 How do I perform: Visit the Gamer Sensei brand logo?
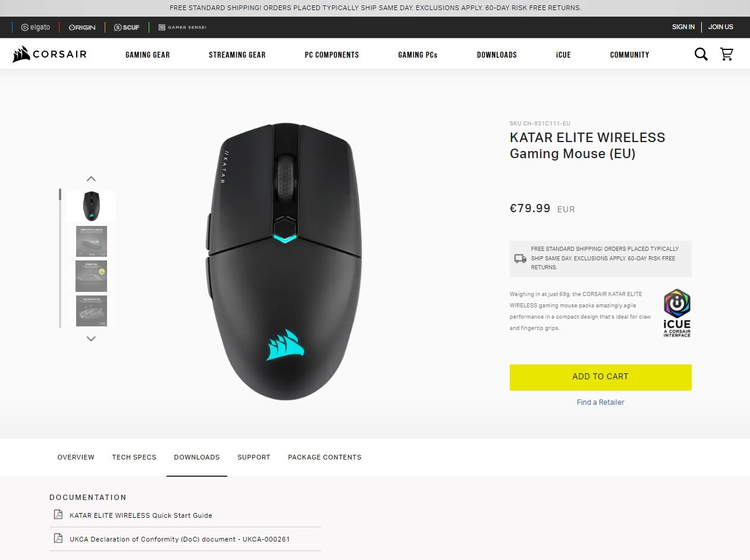[182, 27]
